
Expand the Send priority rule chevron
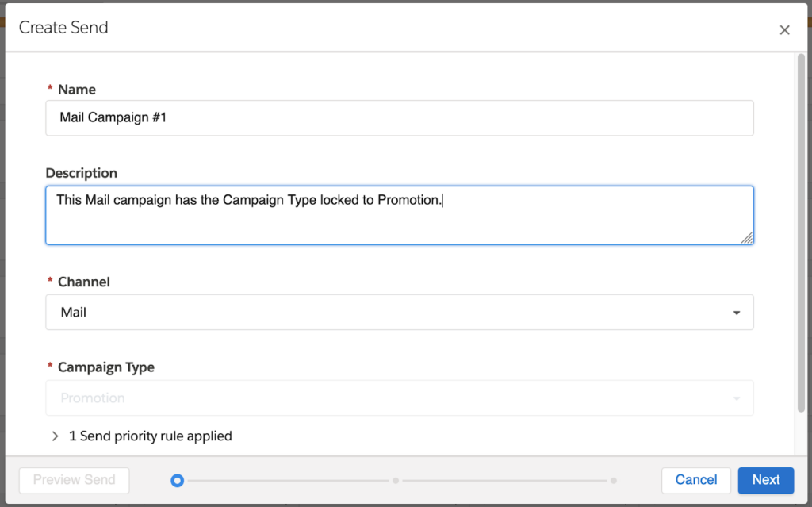[56, 436]
